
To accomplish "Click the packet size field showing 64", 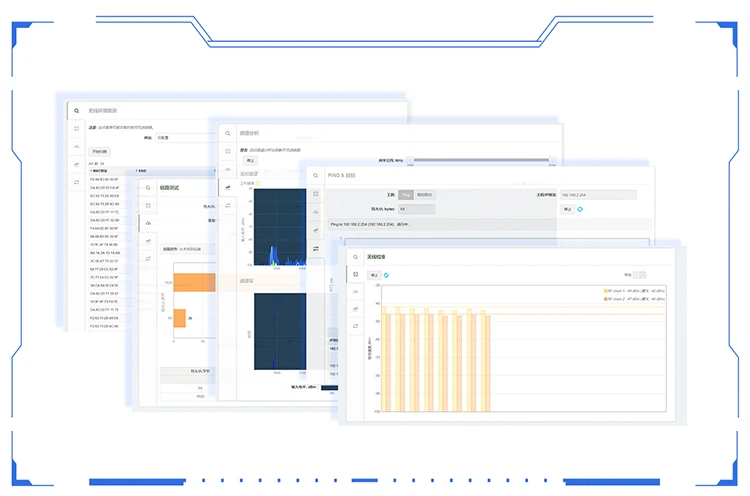I will coord(417,209).
